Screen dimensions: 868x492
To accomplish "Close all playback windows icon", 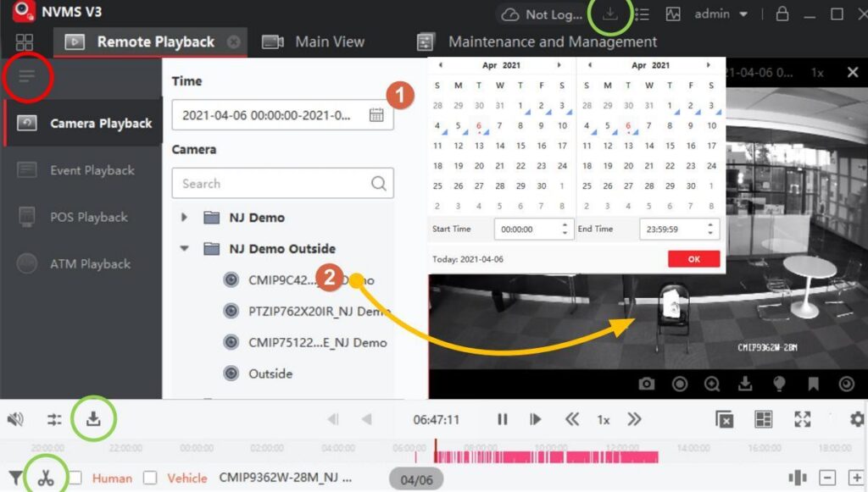I will coord(724,419).
